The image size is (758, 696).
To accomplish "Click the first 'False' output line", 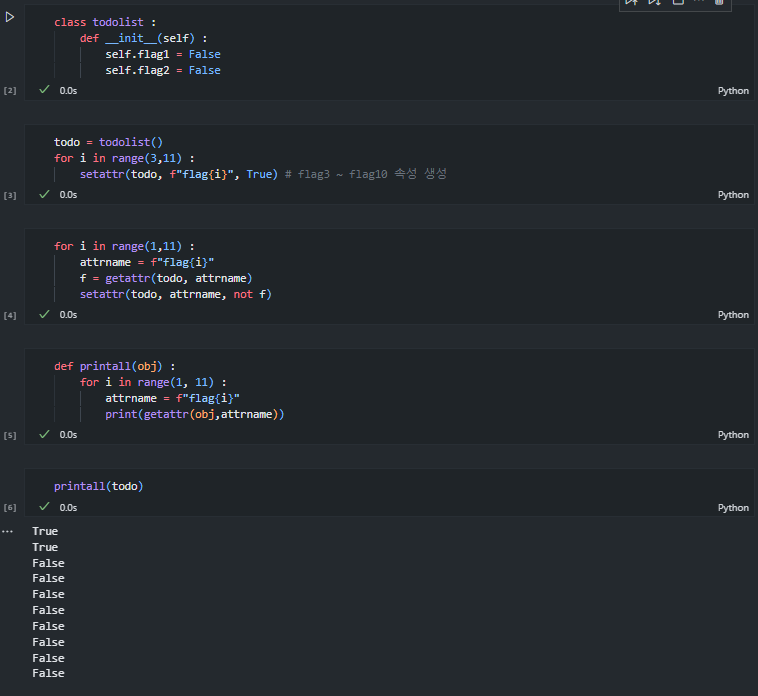I will click(x=48, y=563).
